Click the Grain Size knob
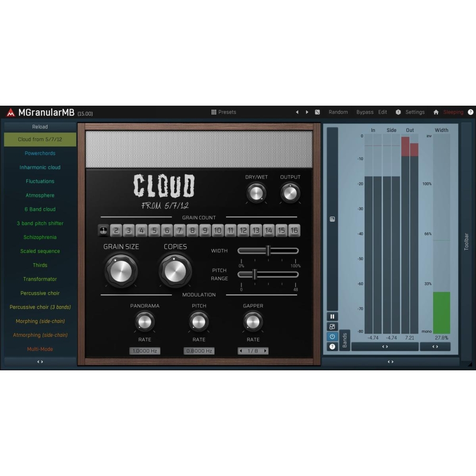Viewport: 476px width, 476px height. (121, 271)
